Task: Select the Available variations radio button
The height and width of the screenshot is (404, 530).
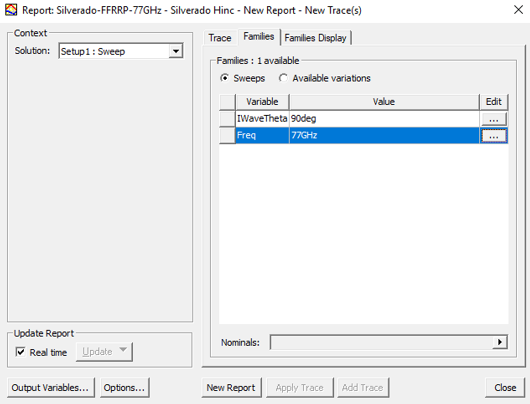Action: 283,78
